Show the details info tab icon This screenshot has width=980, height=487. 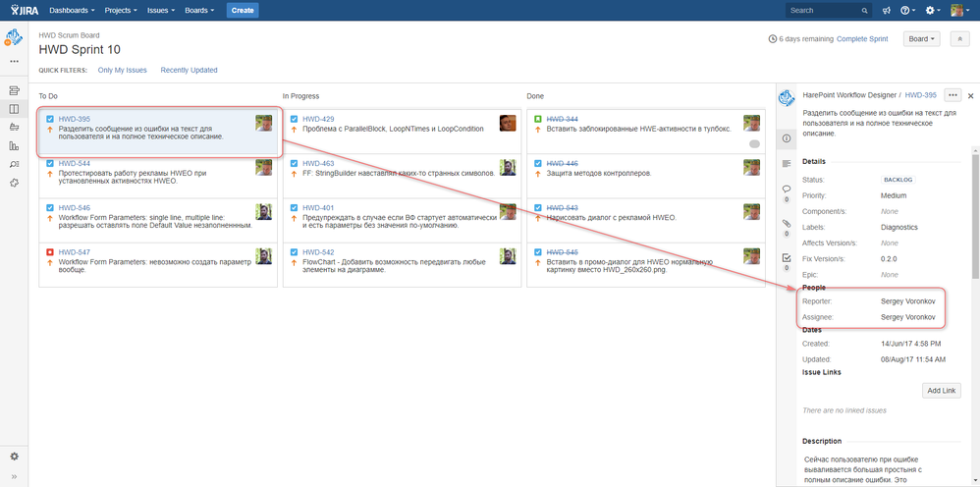click(x=787, y=138)
